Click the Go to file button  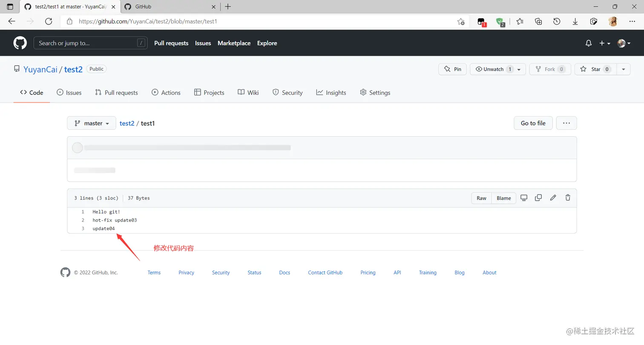click(533, 123)
